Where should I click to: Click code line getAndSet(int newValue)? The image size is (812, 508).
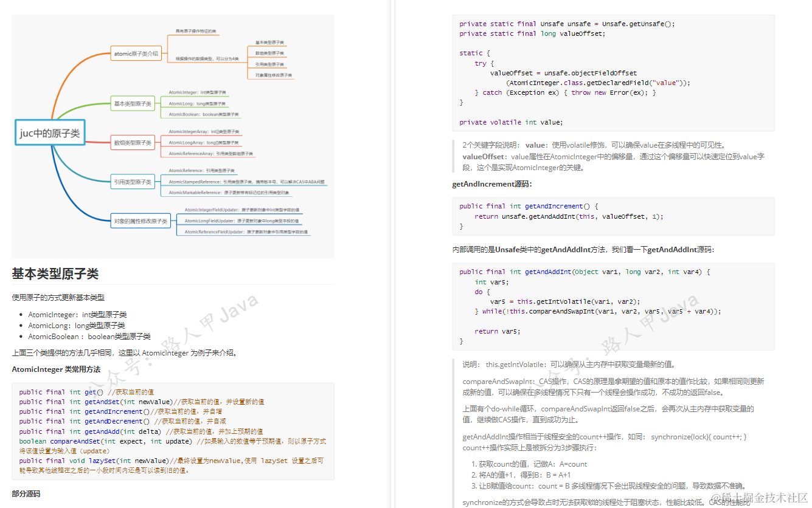pos(141,402)
